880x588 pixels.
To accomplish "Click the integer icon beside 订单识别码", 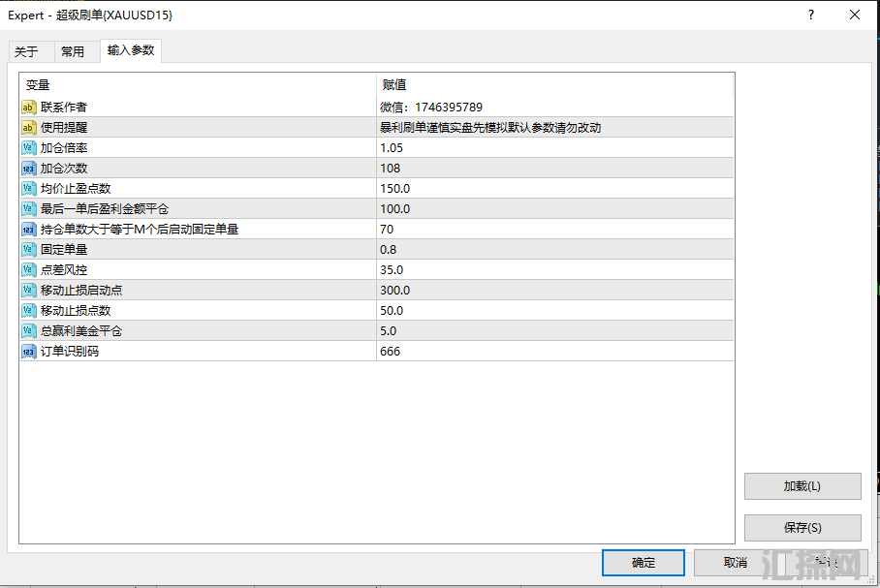I will [29, 352].
